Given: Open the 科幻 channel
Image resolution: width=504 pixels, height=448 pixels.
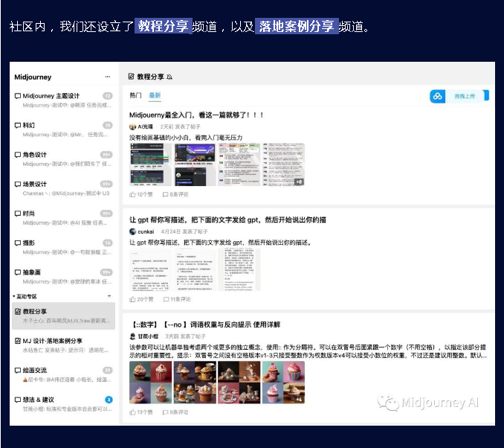Looking at the screenshot, I should click(63, 129).
